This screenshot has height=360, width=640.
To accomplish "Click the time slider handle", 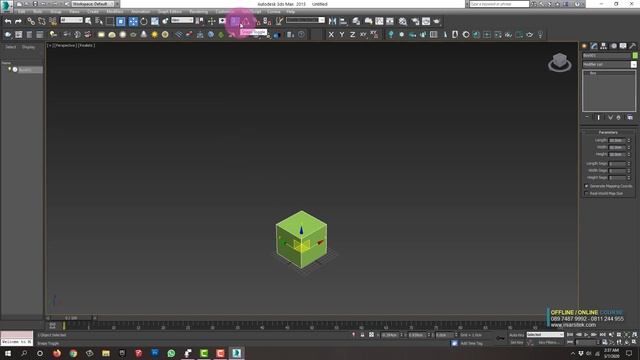I will (x=71, y=318).
